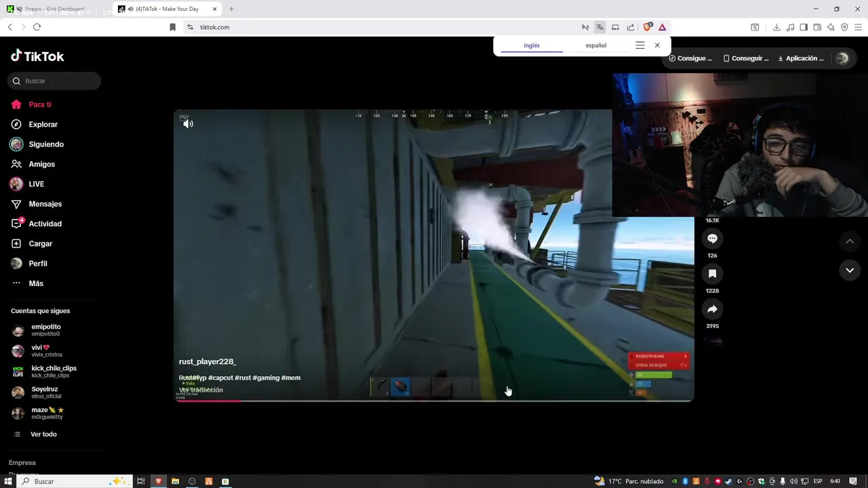
Task: Open the weather widget showing 17°C
Action: tap(629, 481)
